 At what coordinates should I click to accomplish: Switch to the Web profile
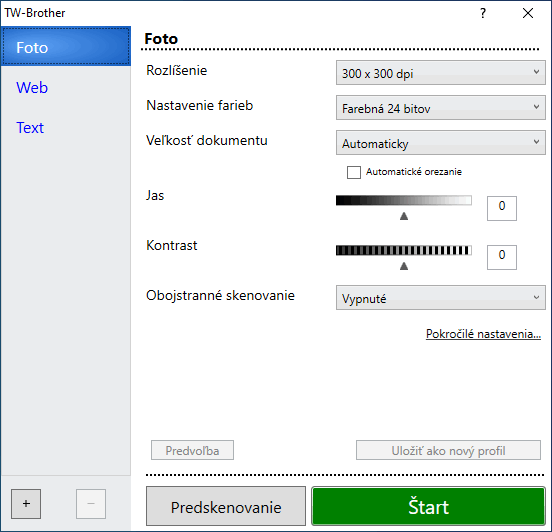pos(32,88)
